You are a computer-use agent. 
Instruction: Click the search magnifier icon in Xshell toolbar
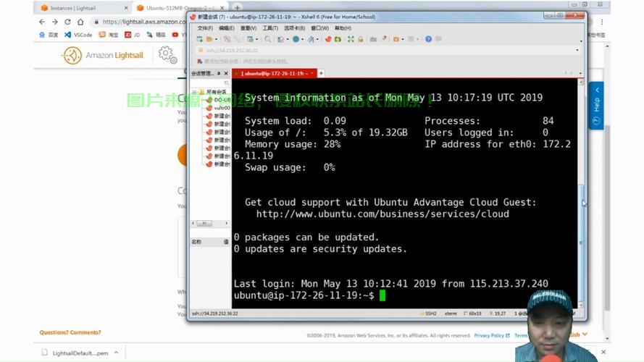pos(268,39)
